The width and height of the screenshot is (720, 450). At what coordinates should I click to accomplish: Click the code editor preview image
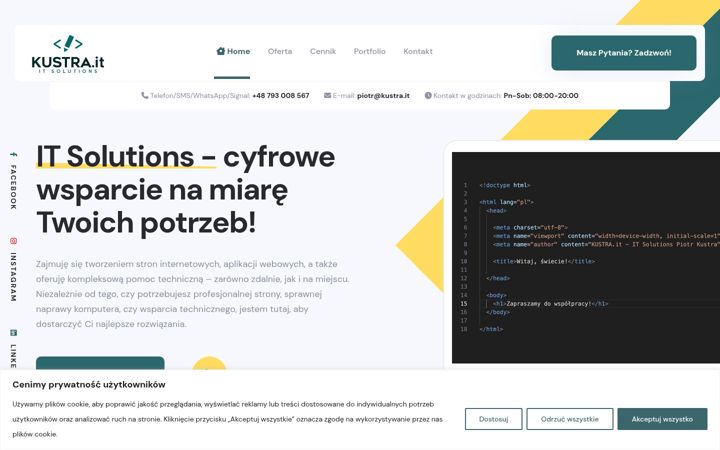[x=586, y=258]
